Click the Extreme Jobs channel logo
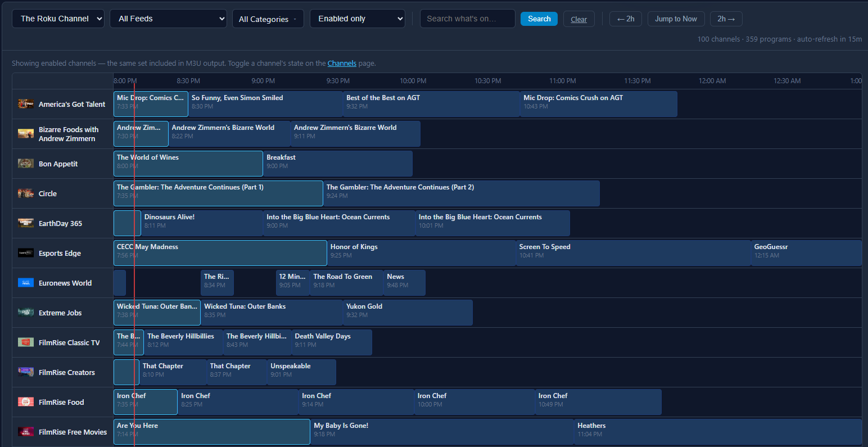 [26, 313]
